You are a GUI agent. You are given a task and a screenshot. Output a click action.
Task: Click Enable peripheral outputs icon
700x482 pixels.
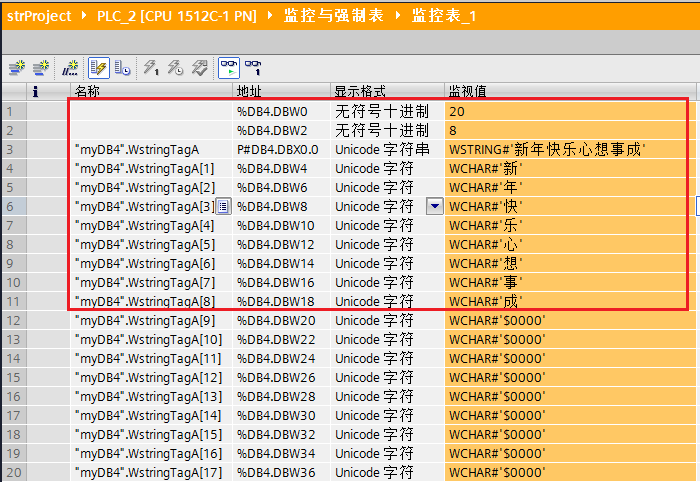[200, 68]
